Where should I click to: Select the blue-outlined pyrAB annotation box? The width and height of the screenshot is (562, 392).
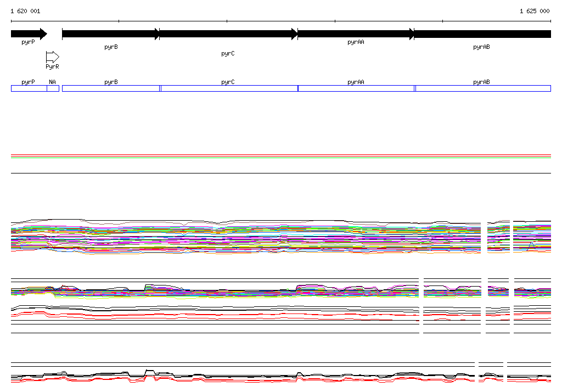(x=482, y=88)
